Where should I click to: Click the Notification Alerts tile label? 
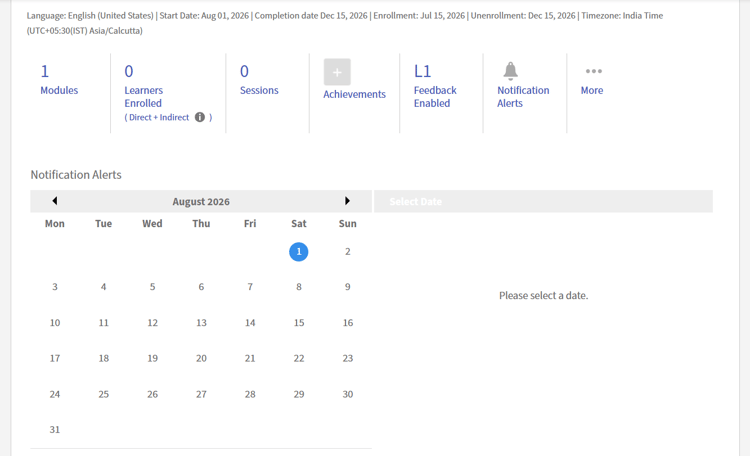523,97
